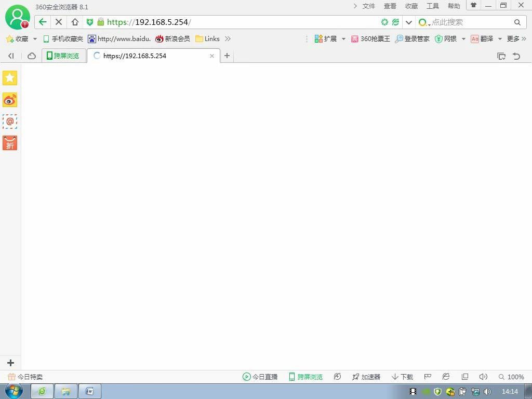
Task: Open the search engine selector dropdown
Action: 424,22
